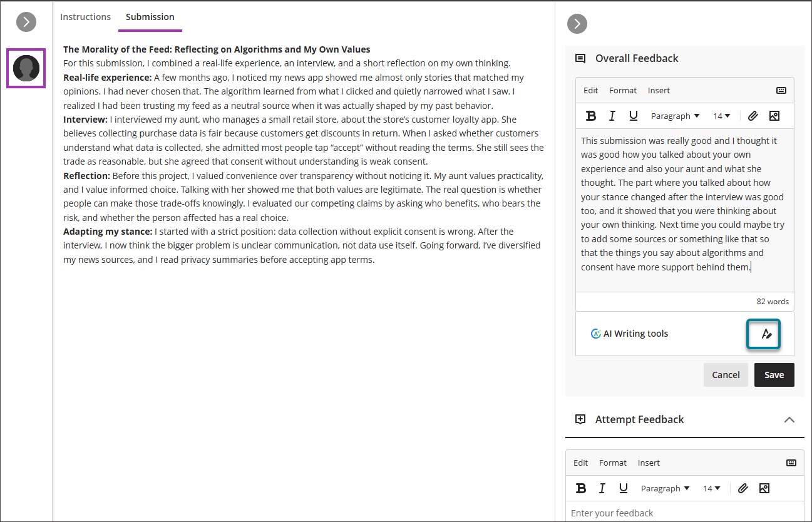Image resolution: width=812 pixels, height=522 pixels.
Task: Attach a file in Attempt Feedback editor
Action: click(743, 488)
